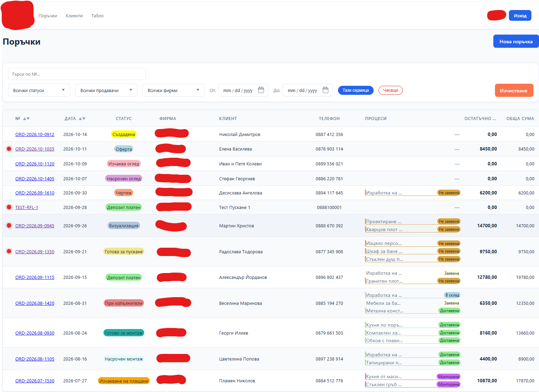
Task: Open order ORD-2026.08-1420
Action: pyautogui.click(x=35, y=303)
